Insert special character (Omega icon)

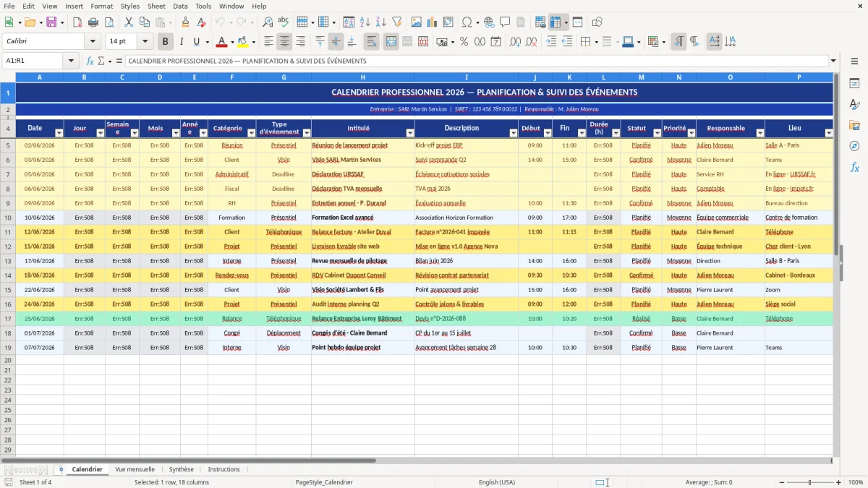click(467, 22)
